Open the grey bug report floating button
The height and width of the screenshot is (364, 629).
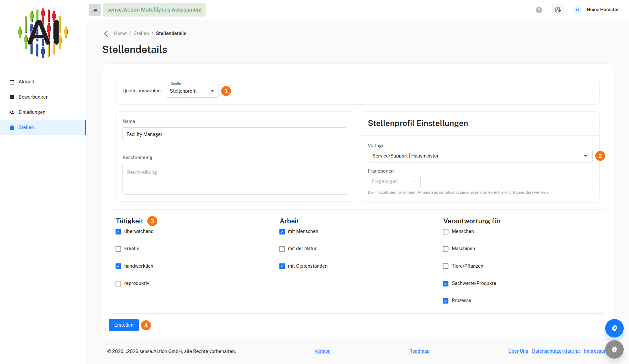click(614, 349)
